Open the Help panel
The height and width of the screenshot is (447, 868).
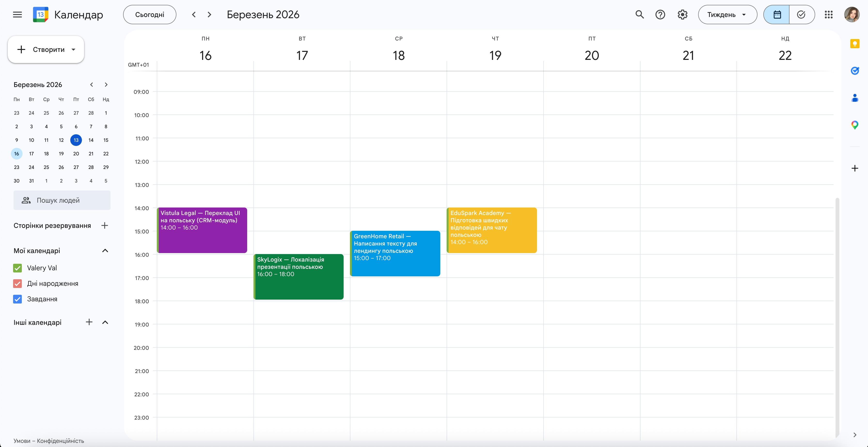(660, 15)
